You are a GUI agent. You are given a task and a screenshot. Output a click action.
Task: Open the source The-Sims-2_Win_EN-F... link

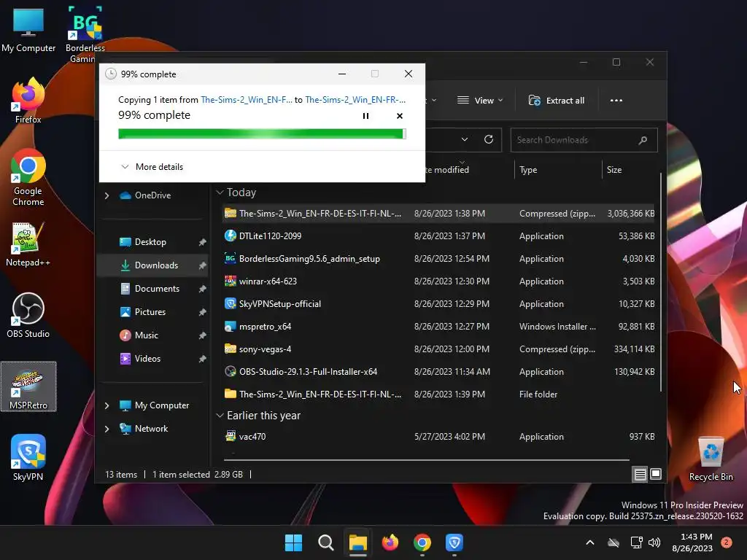247,99
